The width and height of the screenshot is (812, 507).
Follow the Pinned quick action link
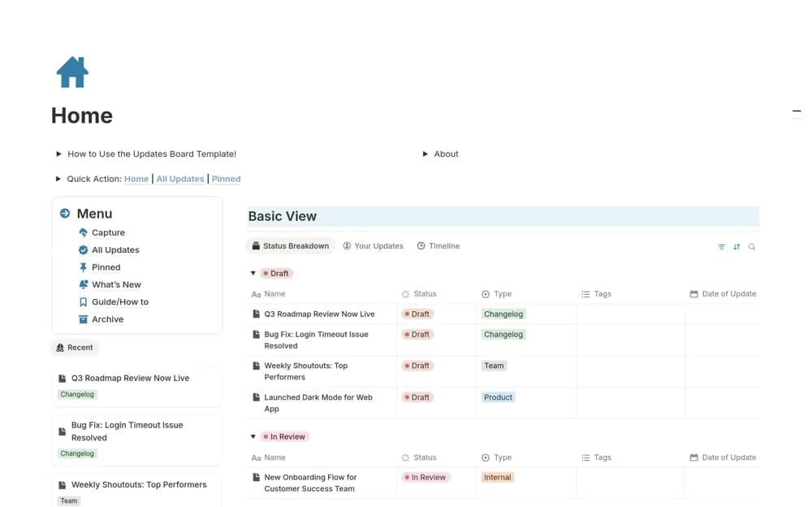[x=226, y=179]
